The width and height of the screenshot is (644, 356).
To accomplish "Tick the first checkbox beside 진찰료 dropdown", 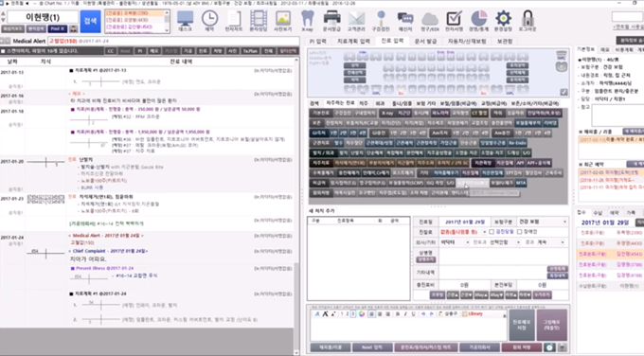I will point(492,232).
